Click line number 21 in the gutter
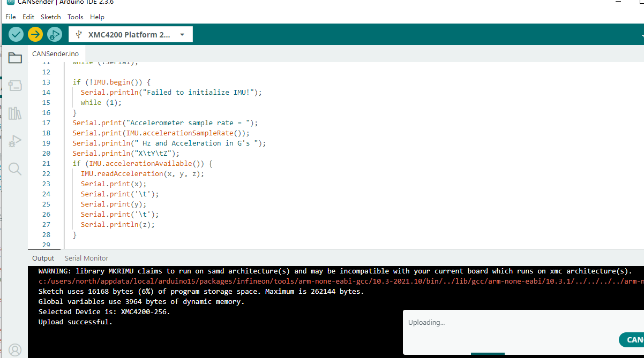The height and width of the screenshot is (358, 644). coord(46,163)
